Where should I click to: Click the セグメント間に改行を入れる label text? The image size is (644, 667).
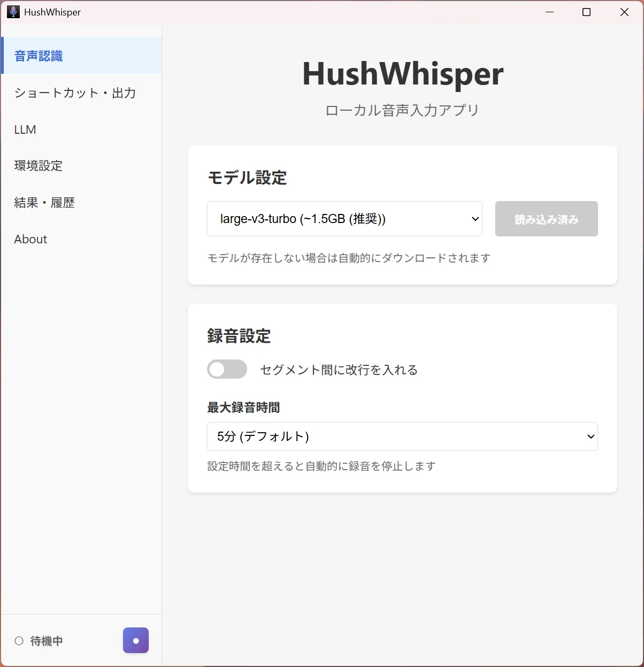[x=339, y=370]
